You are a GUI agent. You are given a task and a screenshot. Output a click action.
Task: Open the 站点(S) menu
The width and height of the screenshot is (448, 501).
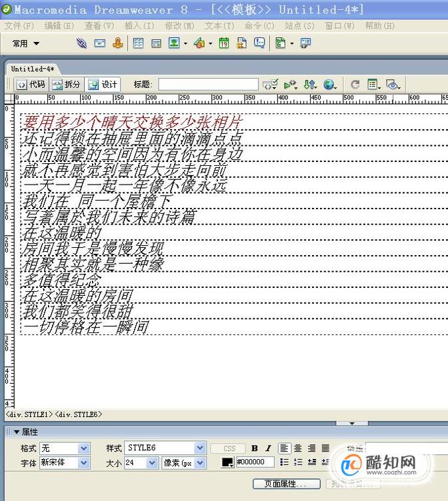pos(299,25)
